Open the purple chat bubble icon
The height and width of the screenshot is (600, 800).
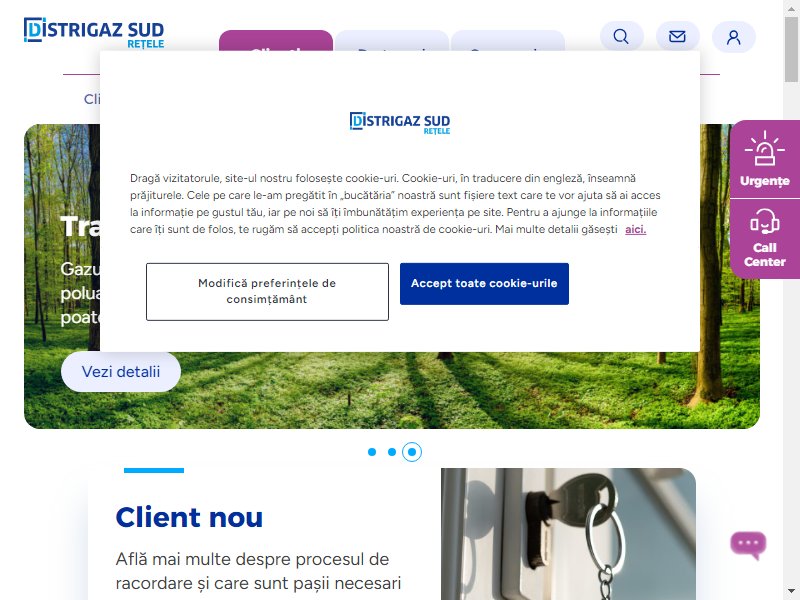(748, 544)
